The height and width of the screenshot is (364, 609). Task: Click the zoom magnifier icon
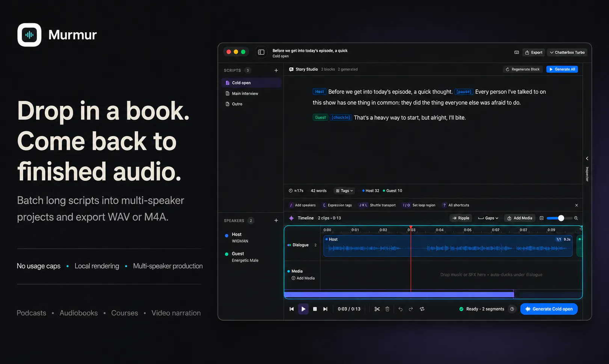point(576,218)
